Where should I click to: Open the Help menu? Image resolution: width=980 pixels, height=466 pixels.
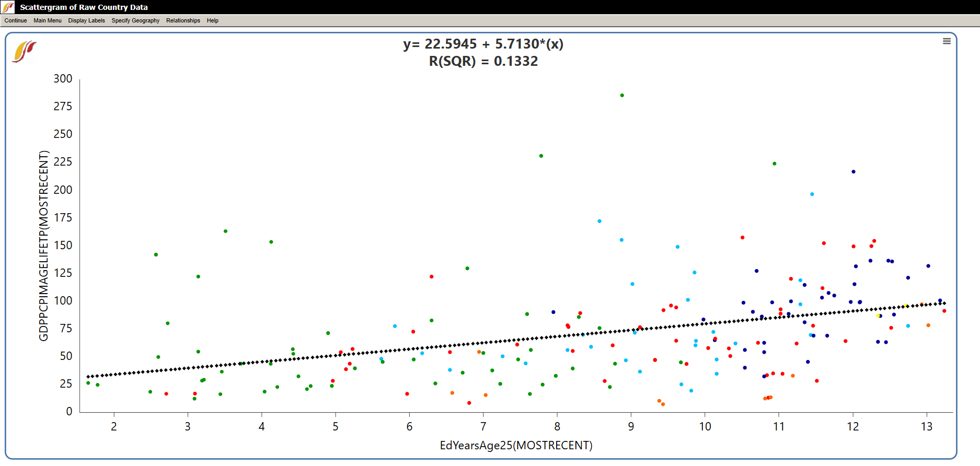[213, 20]
